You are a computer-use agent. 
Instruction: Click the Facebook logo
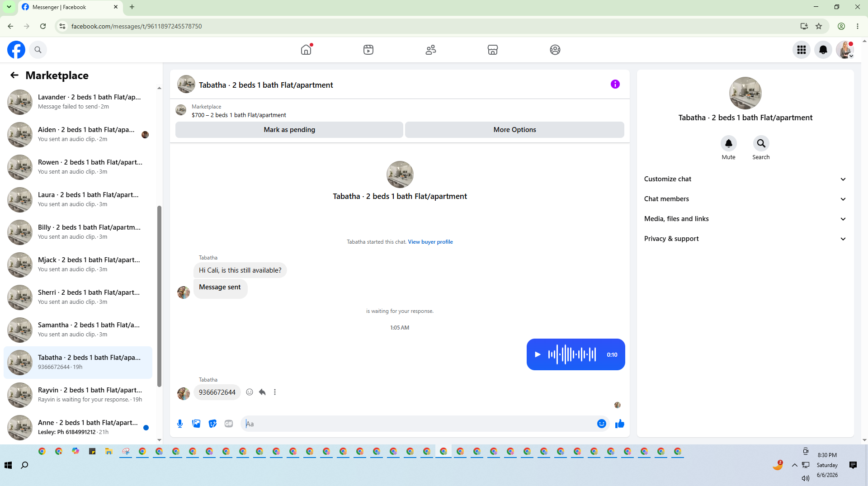(x=16, y=50)
